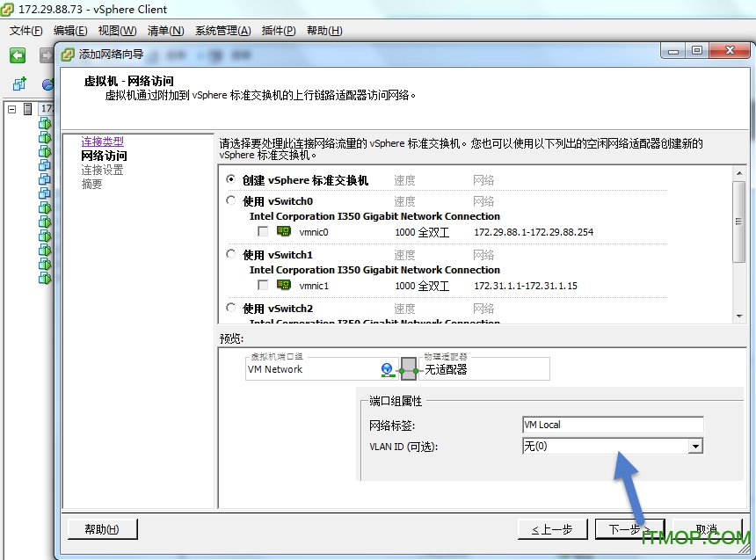Select 创建 vSphere 标准交换机 radio button
Screen dimensions: 756x560
pyautogui.click(x=231, y=179)
